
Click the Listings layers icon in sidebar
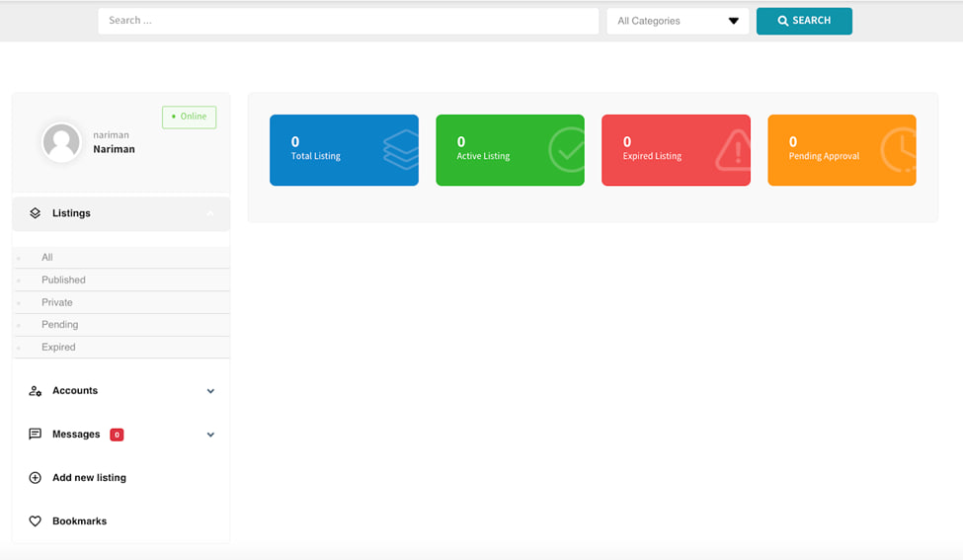click(36, 213)
